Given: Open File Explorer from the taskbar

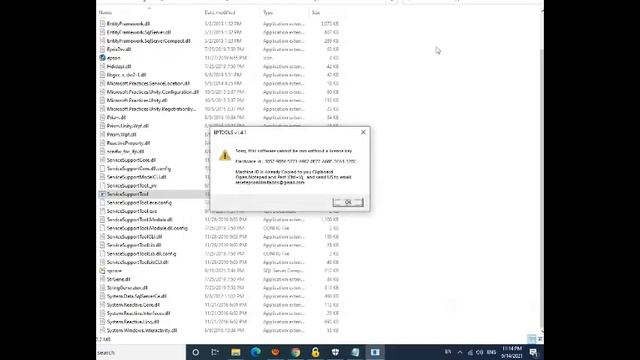Looking at the screenshot, I should pyautogui.click(x=236, y=352).
